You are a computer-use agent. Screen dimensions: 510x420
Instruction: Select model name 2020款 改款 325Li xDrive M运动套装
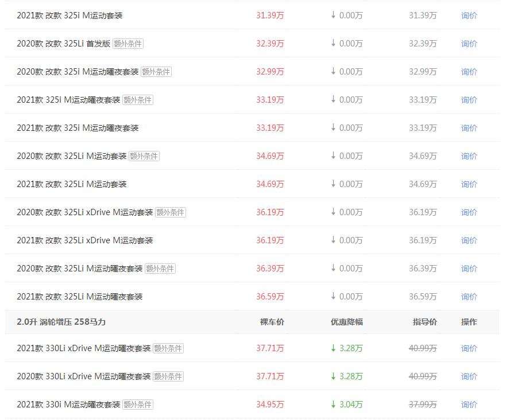(85, 212)
